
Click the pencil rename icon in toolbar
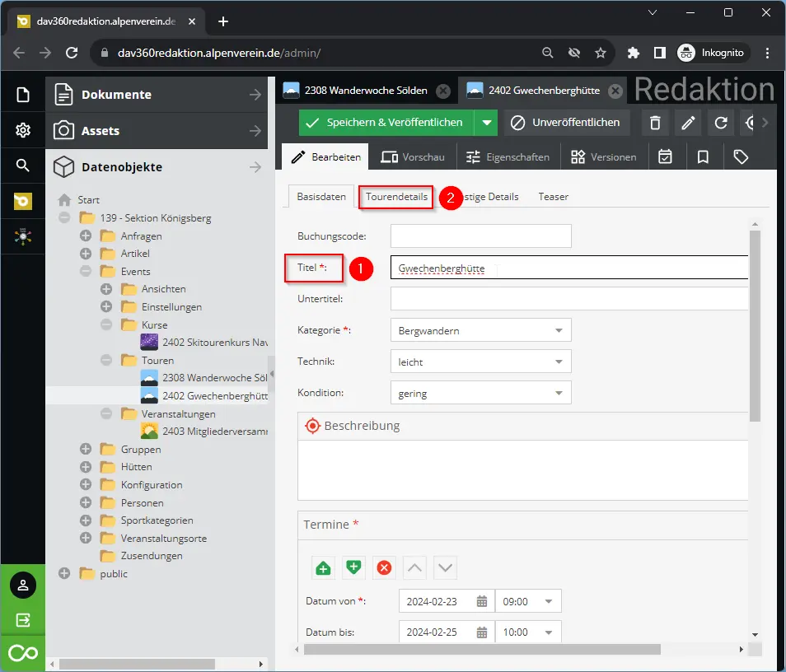coord(687,123)
